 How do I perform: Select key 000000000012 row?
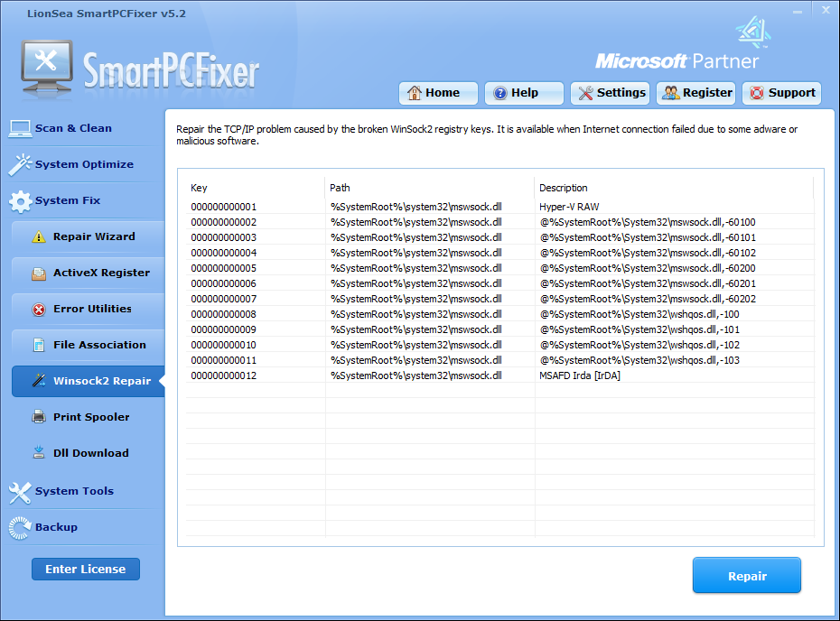[x=499, y=375]
